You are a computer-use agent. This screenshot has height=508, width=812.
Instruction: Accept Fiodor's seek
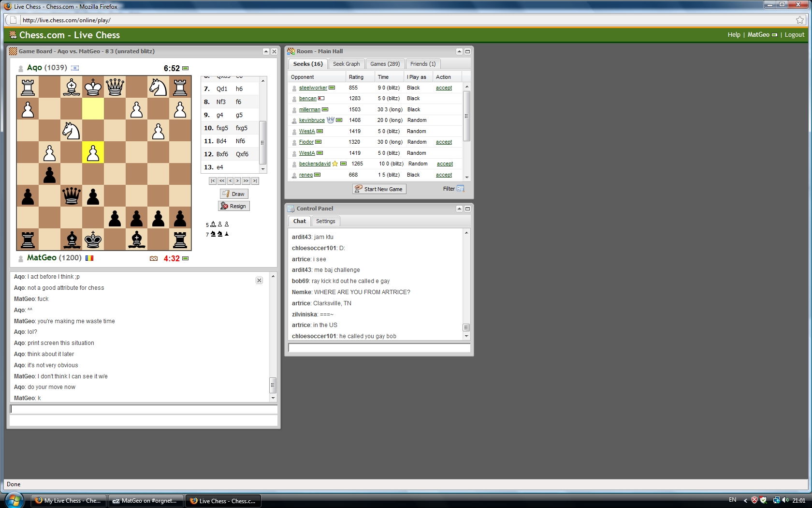444,142
